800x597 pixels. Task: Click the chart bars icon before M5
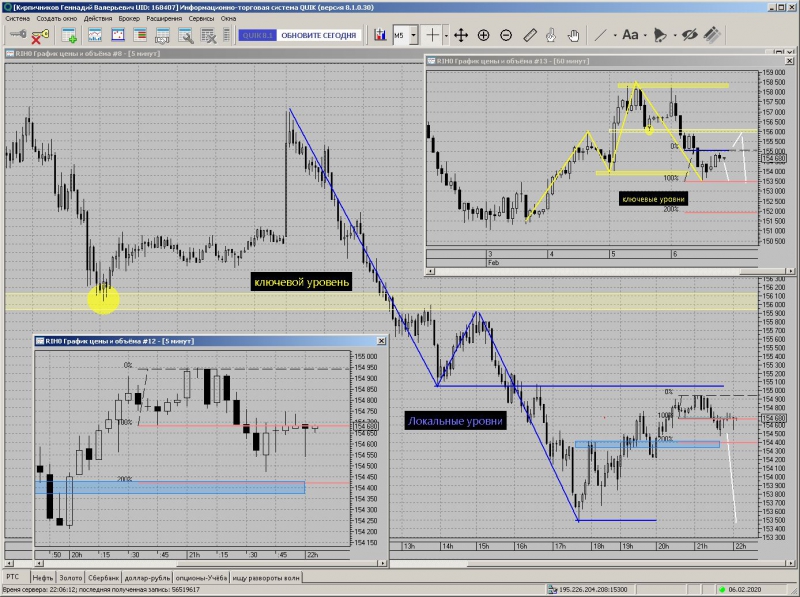tap(380, 35)
